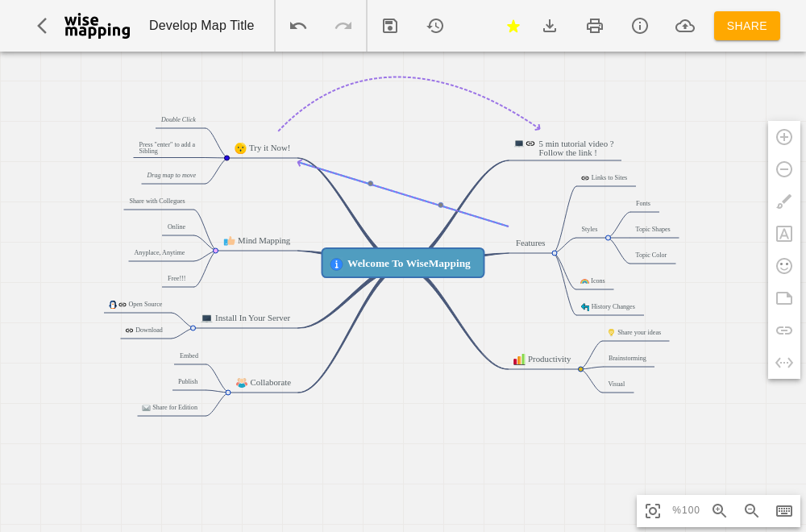This screenshot has height=532, width=806.
Task: Select the Productivity topic
Action: pyautogui.click(x=542, y=360)
